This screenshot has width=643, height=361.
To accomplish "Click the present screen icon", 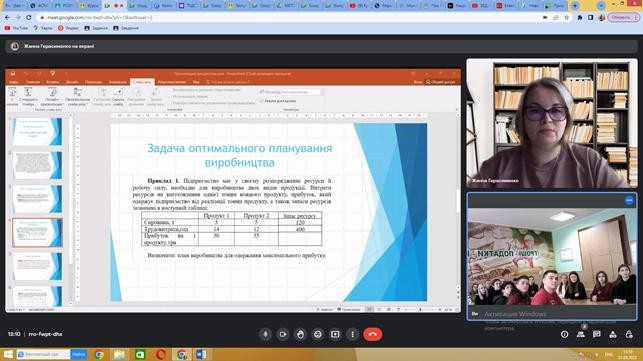I will 335,334.
